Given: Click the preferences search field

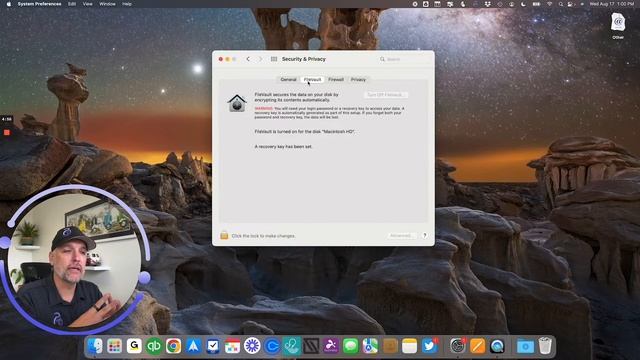Looking at the screenshot, I should tap(403, 59).
